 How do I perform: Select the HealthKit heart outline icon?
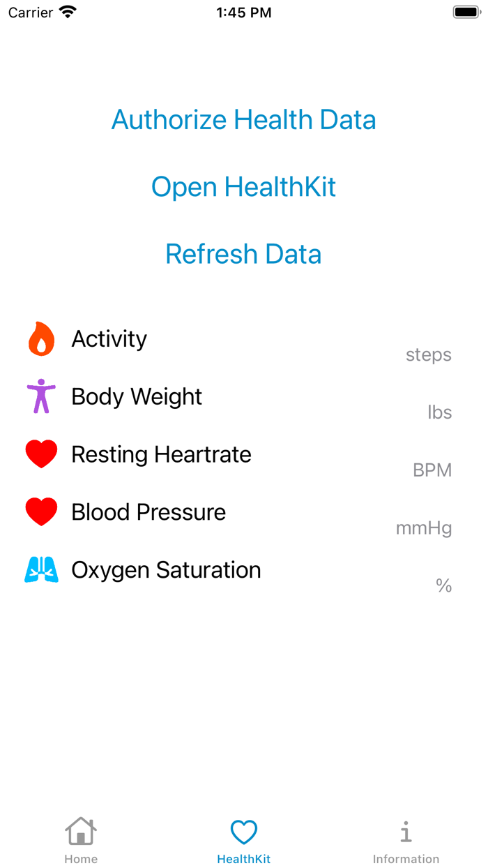tap(243, 831)
